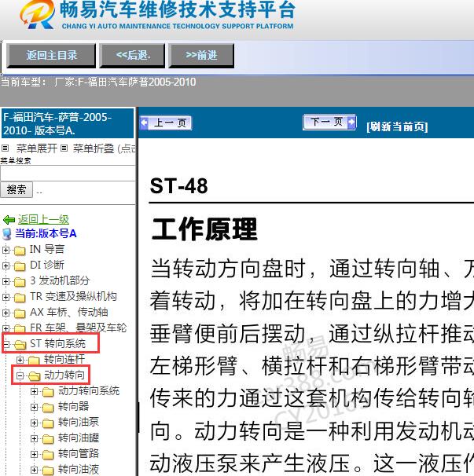
Task: Click folder icon of FR 车架
Action: coord(20,329)
